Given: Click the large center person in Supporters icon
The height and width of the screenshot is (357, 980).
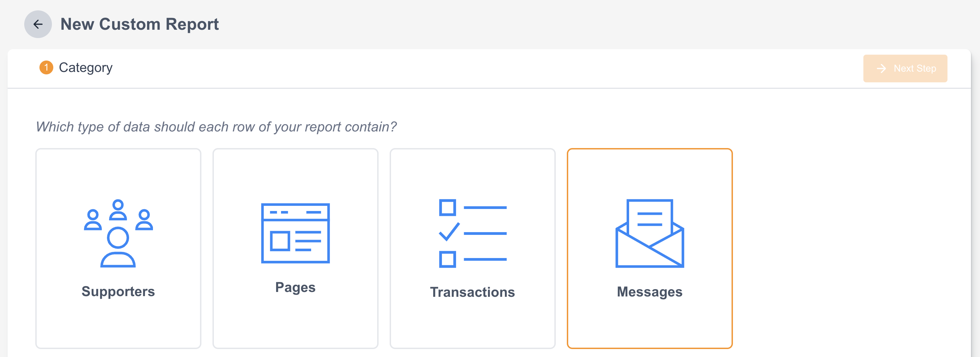Looking at the screenshot, I should point(118,247).
